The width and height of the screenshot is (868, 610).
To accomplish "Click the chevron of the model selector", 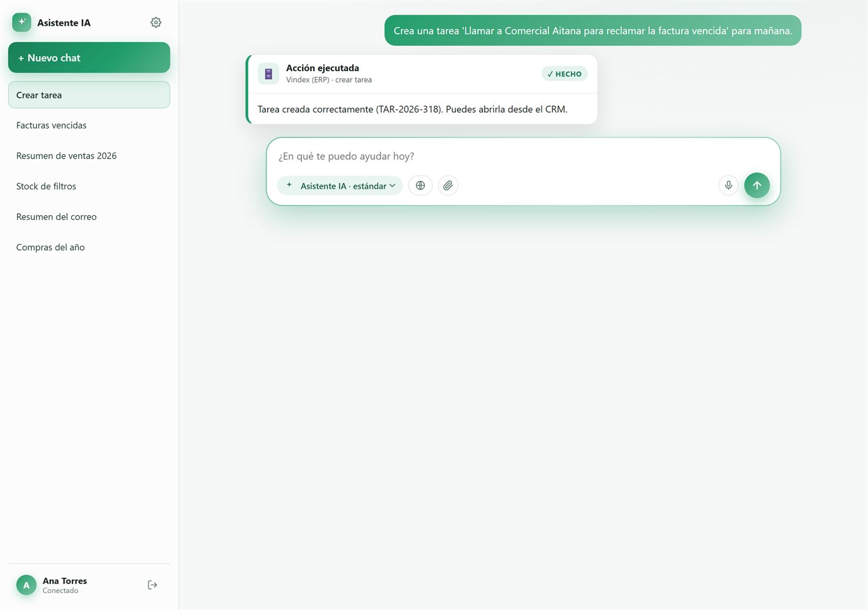I will click(x=392, y=186).
